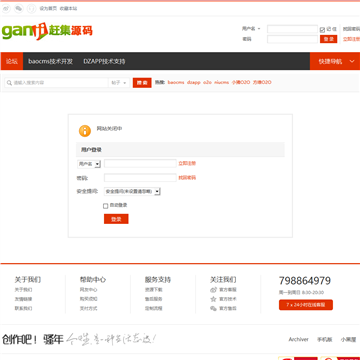Image resolution: width=360 pixels, height=360 pixels.
Task: Click the 支付方式 footer link
Action: pos(89,308)
